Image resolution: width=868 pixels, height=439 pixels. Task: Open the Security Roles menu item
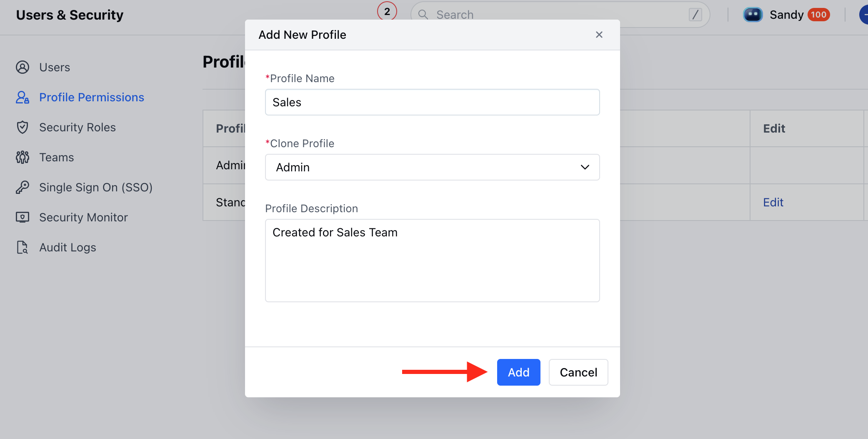coord(78,127)
